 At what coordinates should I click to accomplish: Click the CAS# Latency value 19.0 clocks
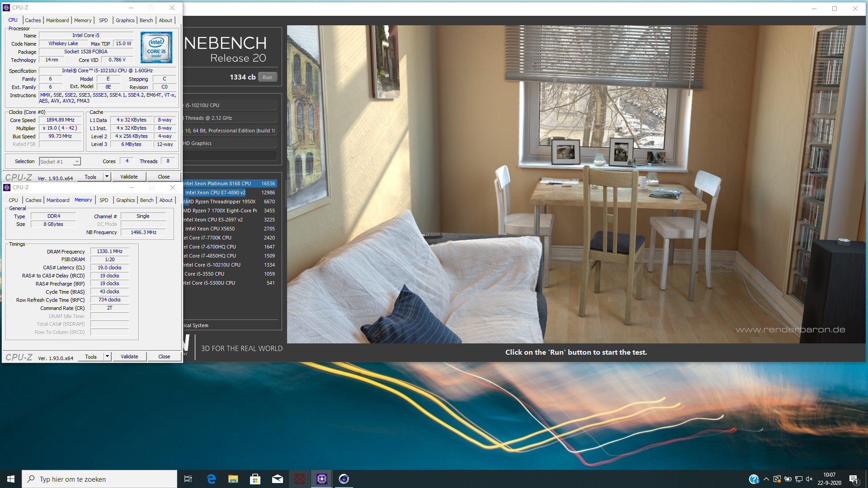pos(109,267)
